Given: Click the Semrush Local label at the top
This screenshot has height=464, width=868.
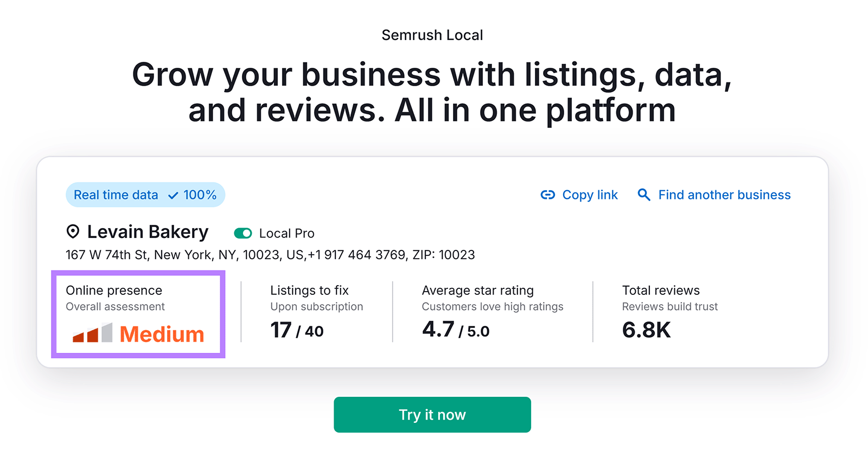Looking at the screenshot, I should pyautogui.click(x=432, y=35).
